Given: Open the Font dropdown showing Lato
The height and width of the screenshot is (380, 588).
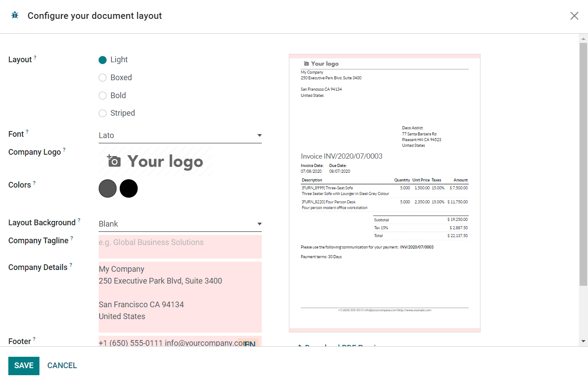Looking at the screenshot, I should pos(180,135).
